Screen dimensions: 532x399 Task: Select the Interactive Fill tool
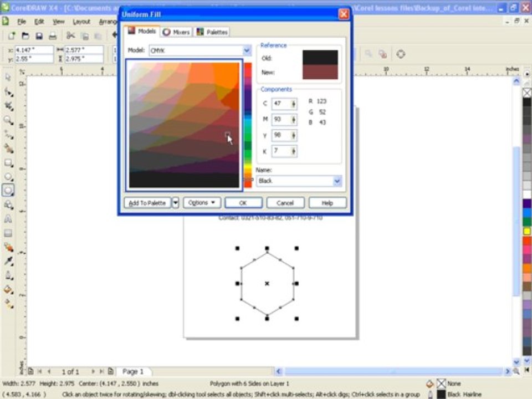pyautogui.click(x=8, y=304)
